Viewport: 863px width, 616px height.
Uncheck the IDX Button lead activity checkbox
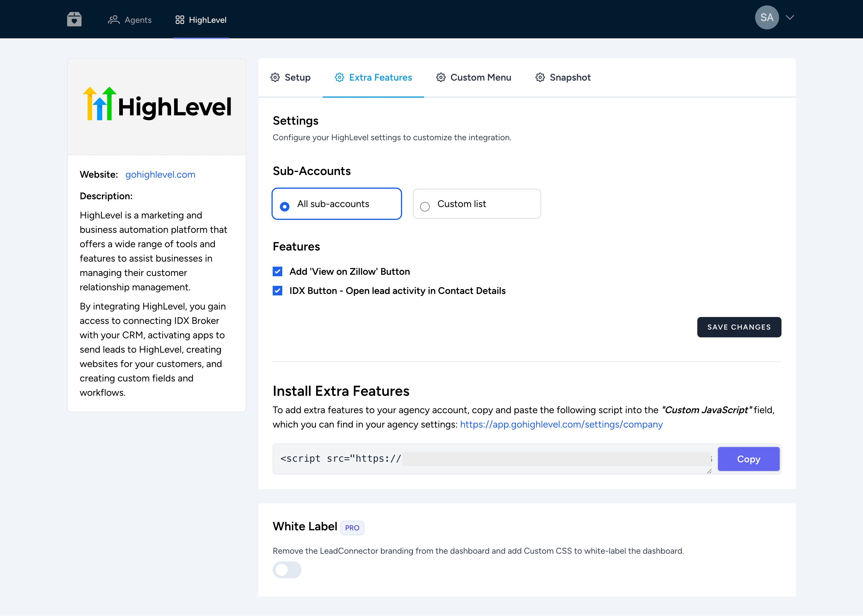click(x=277, y=291)
